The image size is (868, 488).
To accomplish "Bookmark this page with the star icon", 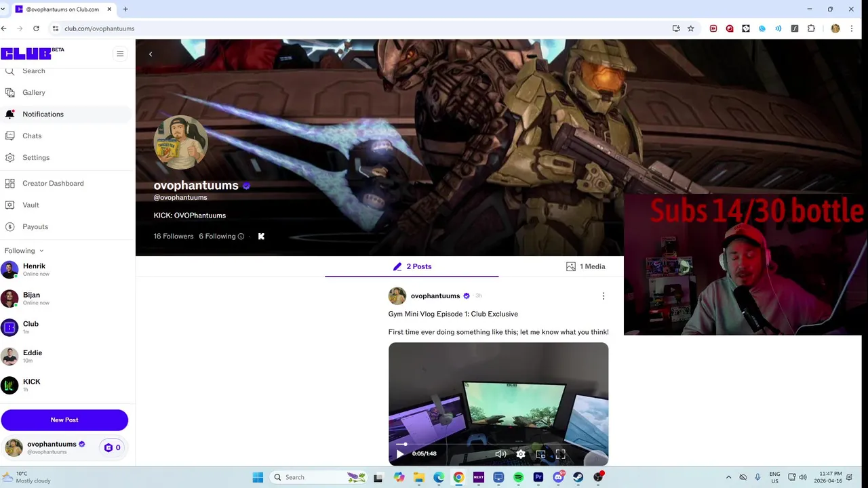I will click(691, 28).
